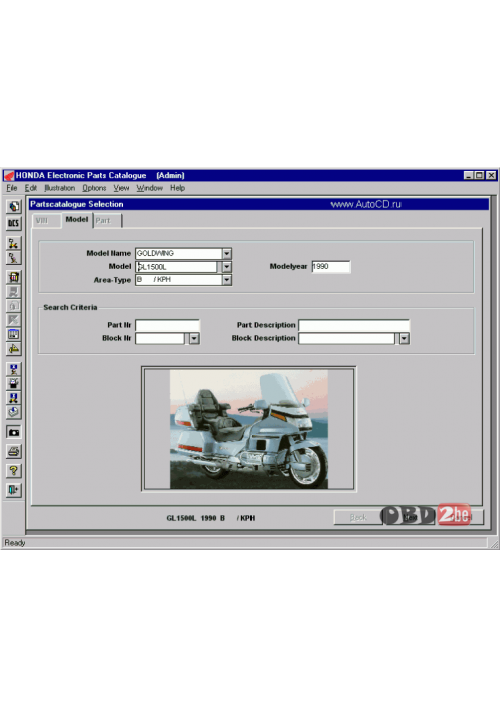Viewport: 500px width, 717px height.
Task: Click the greyed-out crossed tools icon
Action: [x=13, y=320]
